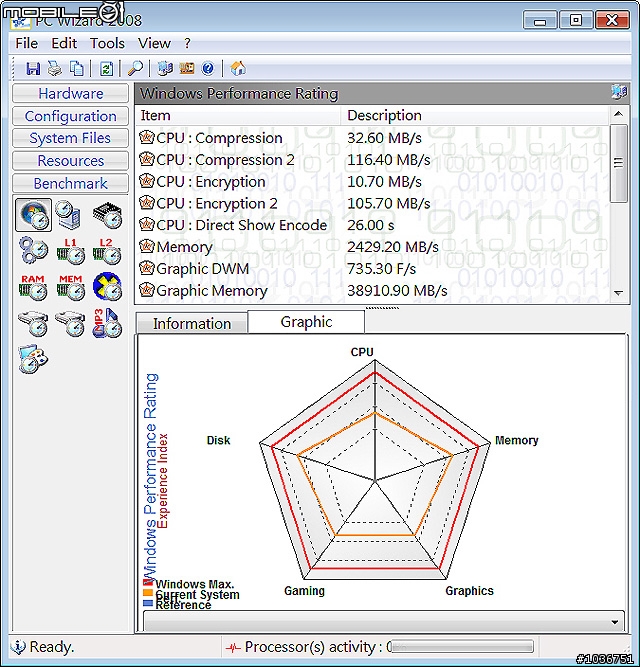Select the CPU : Compression row
This screenshot has height=667, width=640.
coord(373,138)
